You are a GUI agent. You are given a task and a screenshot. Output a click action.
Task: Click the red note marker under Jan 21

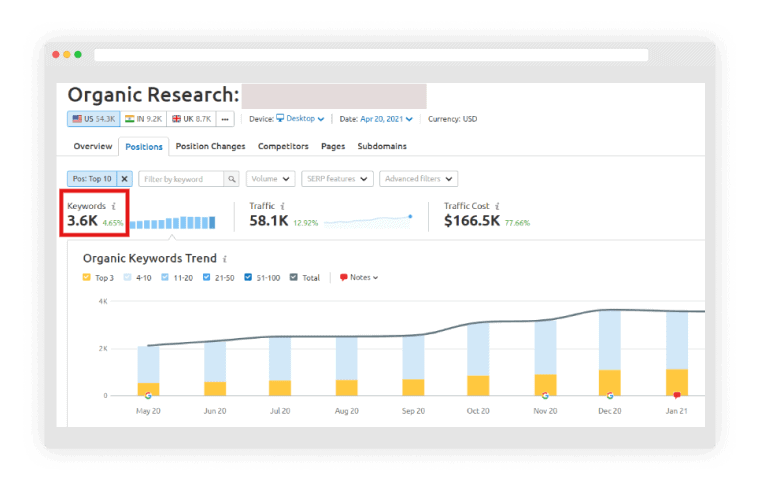tap(677, 396)
